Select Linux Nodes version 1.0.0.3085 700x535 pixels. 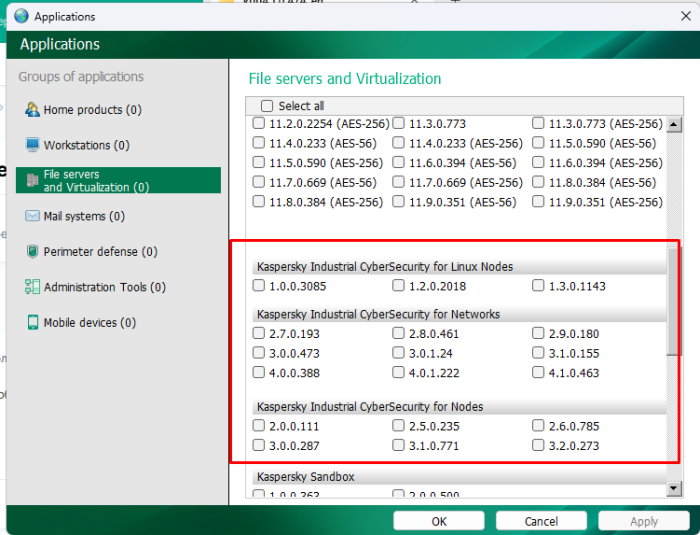[258, 286]
